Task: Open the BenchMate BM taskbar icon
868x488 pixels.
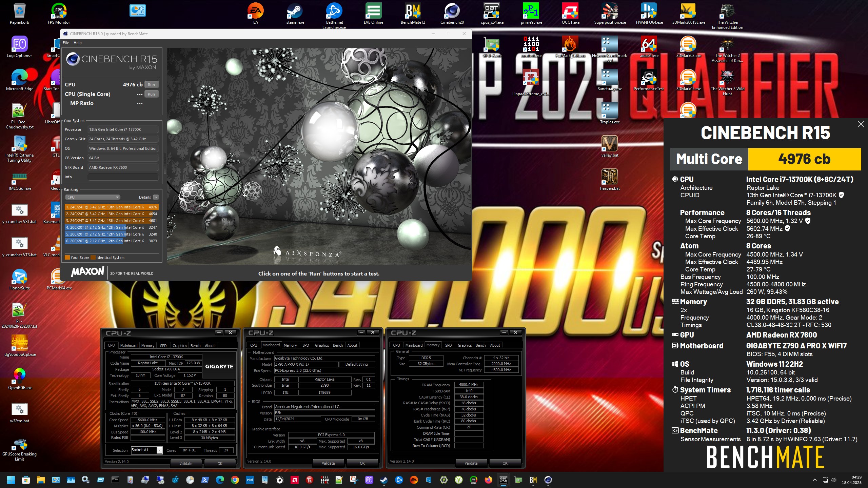Action: [533, 480]
